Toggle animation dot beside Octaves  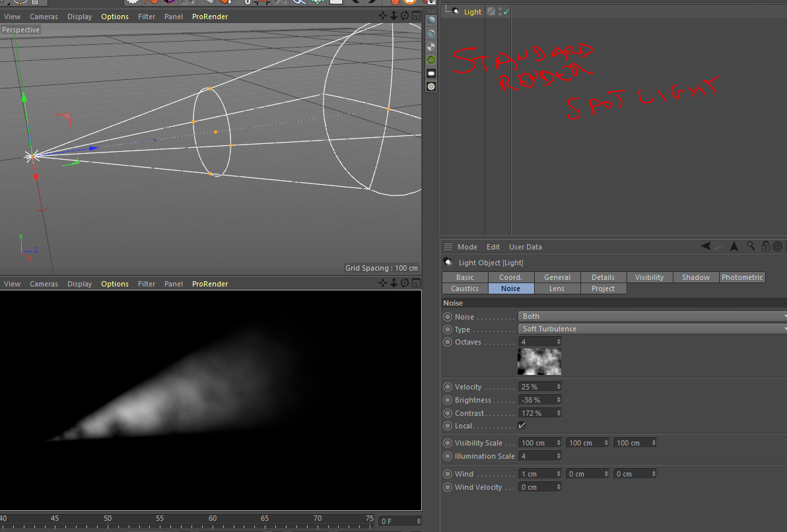[448, 342]
